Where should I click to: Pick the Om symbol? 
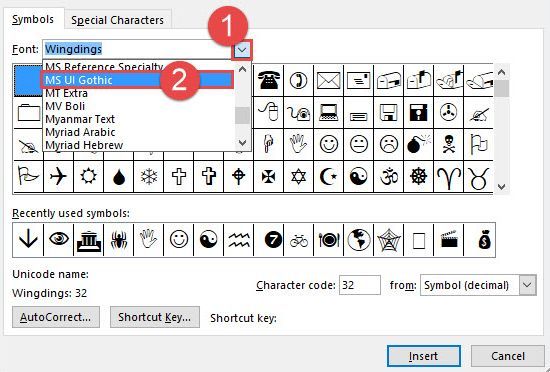pyautogui.click(x=389, y=176)
